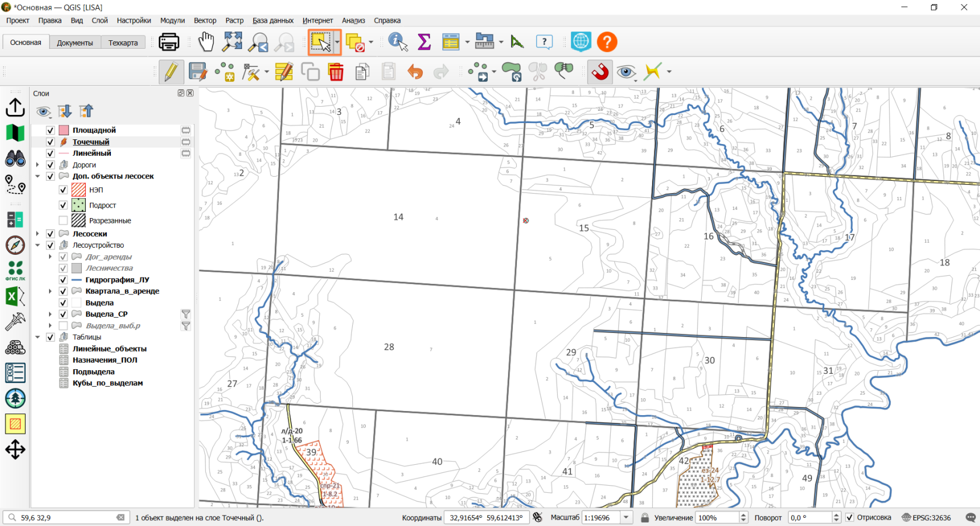Click the zoom last view magnifier
This screenshot has width=980, height=526.
258,42
